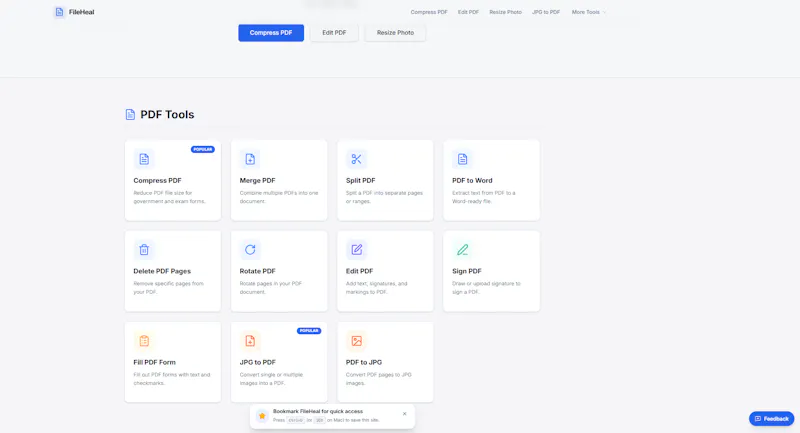The width and height of the screenshot is (800, 433).
Task: Click the Rotate PDF circular arrow icon
Action: (x=250, y=250)
